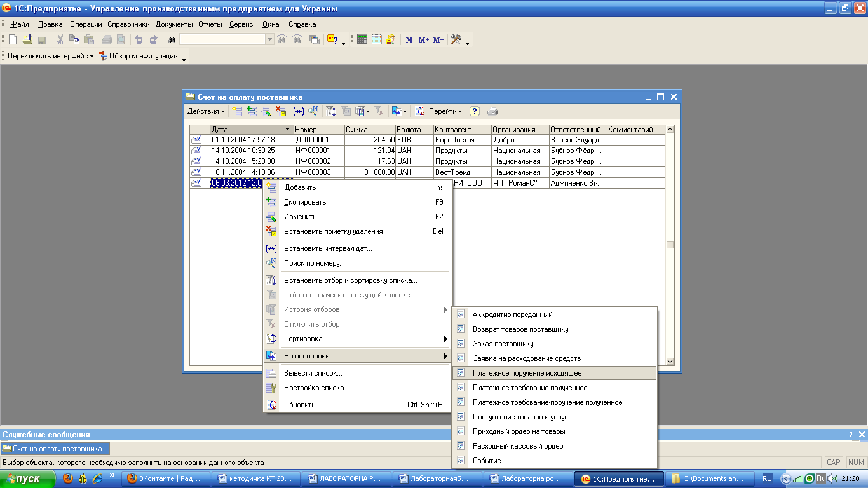
Task: Click the Save diskette toolbar icon
Action: pos(42,39)
